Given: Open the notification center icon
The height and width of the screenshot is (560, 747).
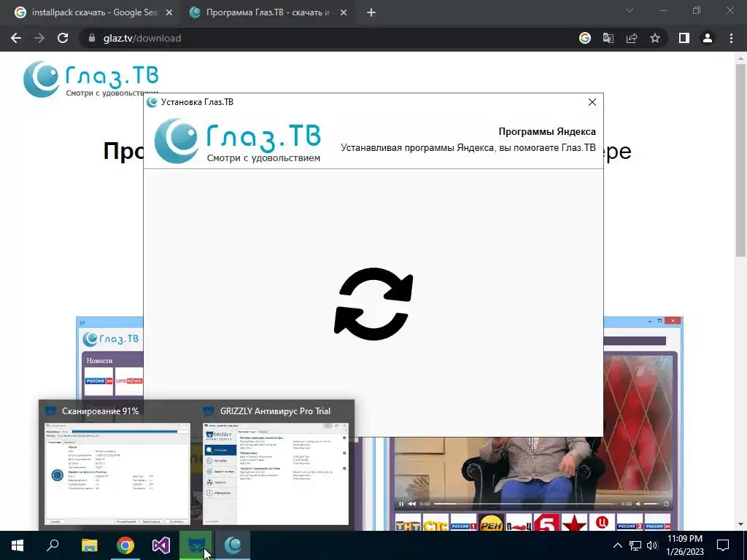Looking at the screenshot, I should [723, 545].
